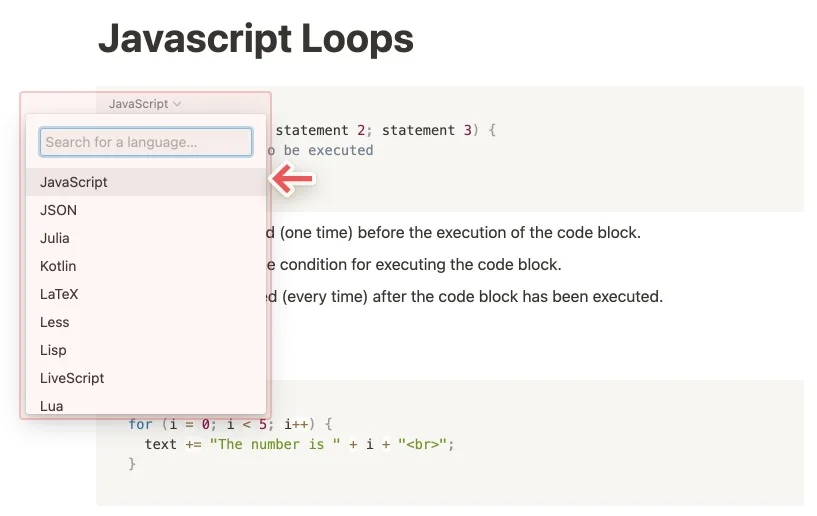Viewport: 817px width, 516px height.
Task: Click the chevron next to the JavaScript language selector
Action: (177, 104)
